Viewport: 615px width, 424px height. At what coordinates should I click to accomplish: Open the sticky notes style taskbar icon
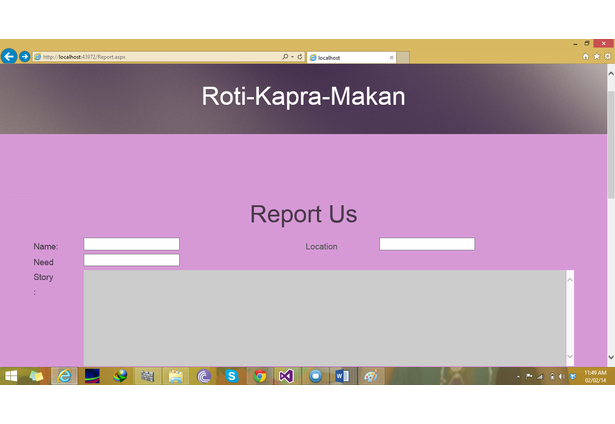pyautogui.click(x=36, y=376)
